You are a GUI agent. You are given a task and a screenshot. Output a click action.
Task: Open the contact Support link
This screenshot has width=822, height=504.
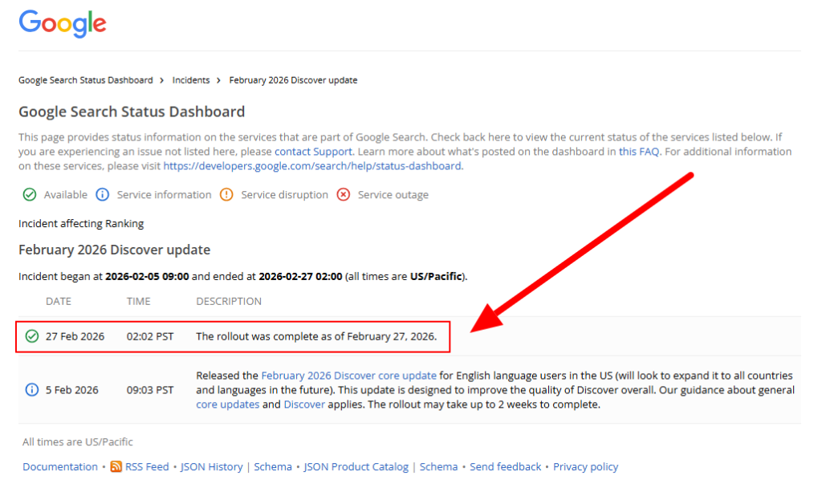pos(313,152)
